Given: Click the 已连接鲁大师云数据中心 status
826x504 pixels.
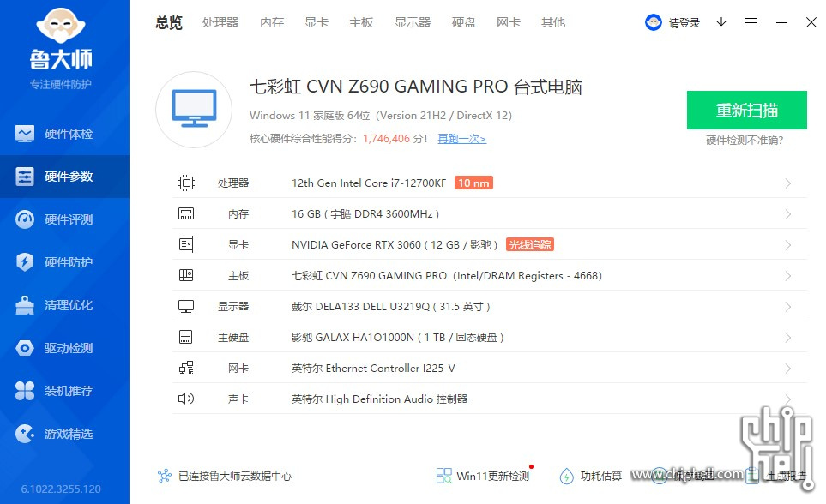Looking at the screenshot, I should [234, 476].
